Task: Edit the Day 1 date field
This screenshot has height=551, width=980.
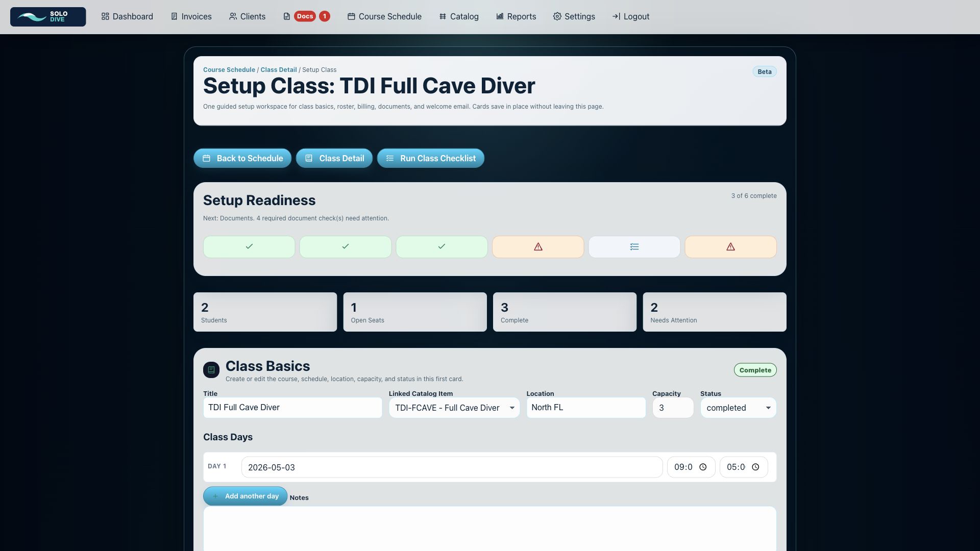Action: pos(452,467)
